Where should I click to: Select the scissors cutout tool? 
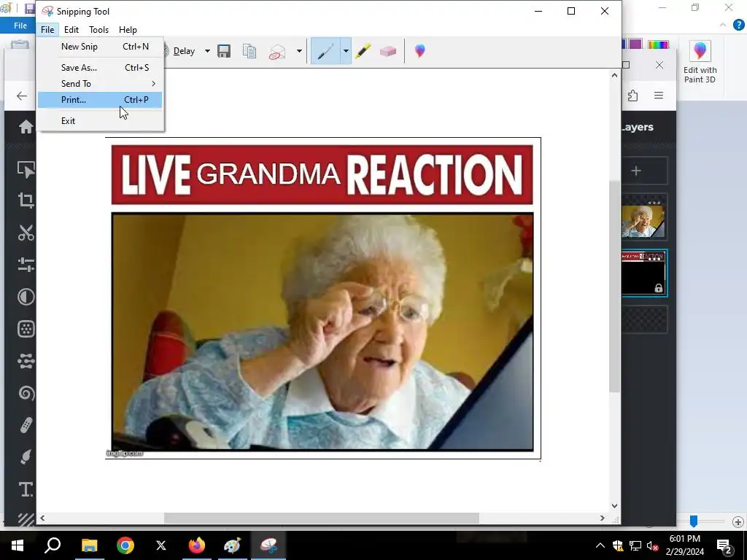(x=26, y=233)
